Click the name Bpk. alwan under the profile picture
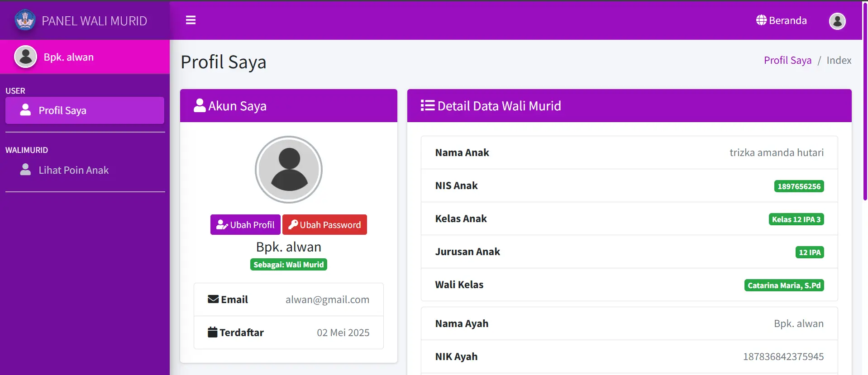 click(289, 247)
